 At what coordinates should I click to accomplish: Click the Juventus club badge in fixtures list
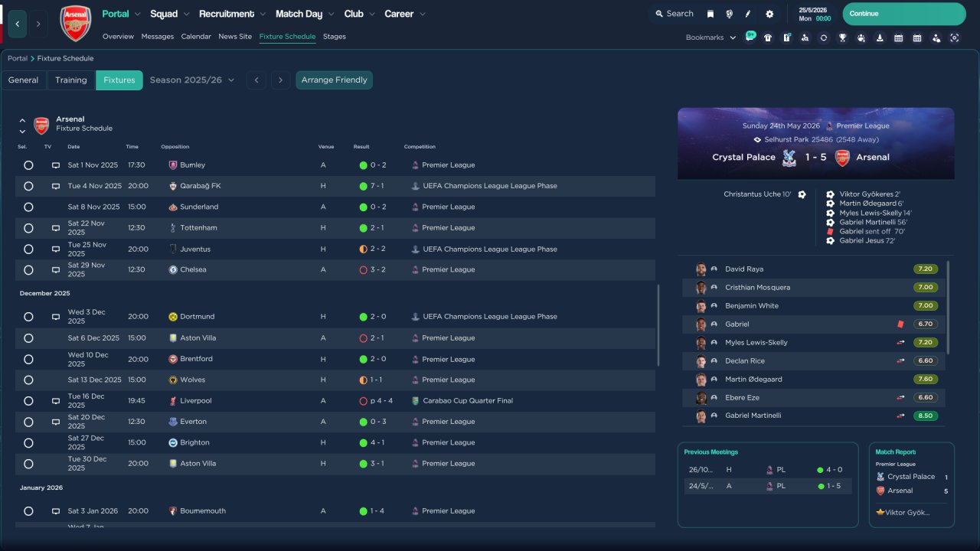(x=173, y=249)
